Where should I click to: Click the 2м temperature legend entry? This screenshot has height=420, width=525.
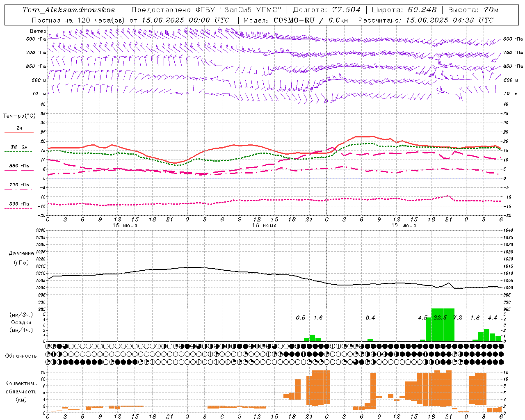[x=19, y=128]
